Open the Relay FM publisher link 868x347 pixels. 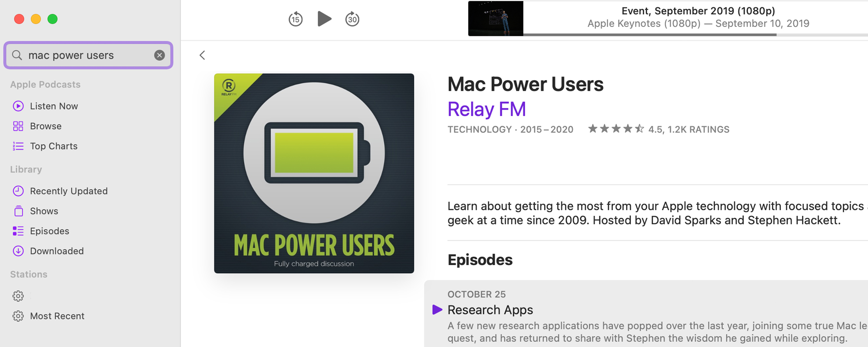487,109
